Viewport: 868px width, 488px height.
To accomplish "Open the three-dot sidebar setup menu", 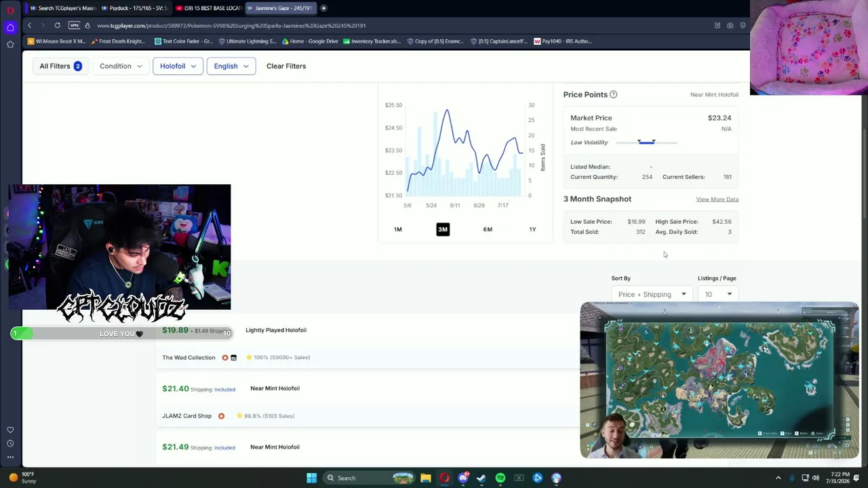I will coord(10,457).
